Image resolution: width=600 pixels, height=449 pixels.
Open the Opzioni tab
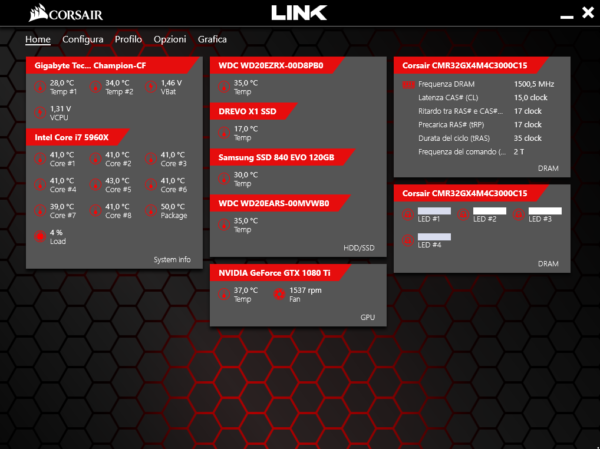pyautogui.click(x=169, y=39)
